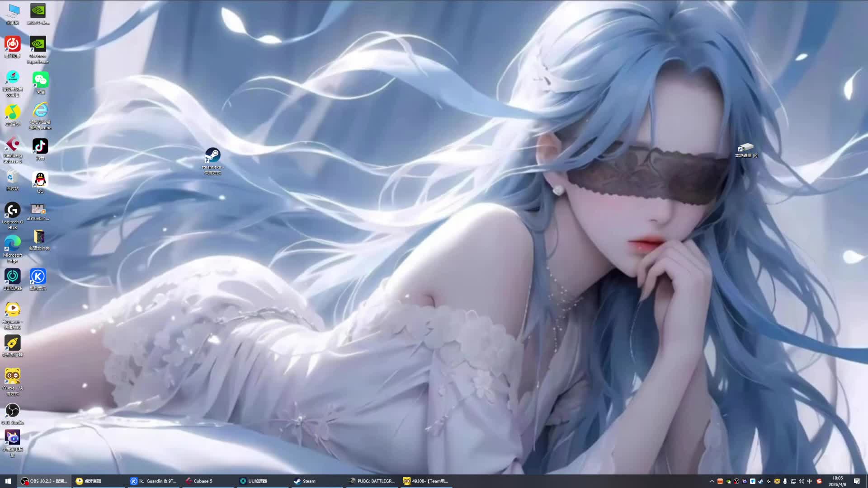The image size is (868, 488).
Task: Click the clock showing 18:05
Action: [837, 481]
